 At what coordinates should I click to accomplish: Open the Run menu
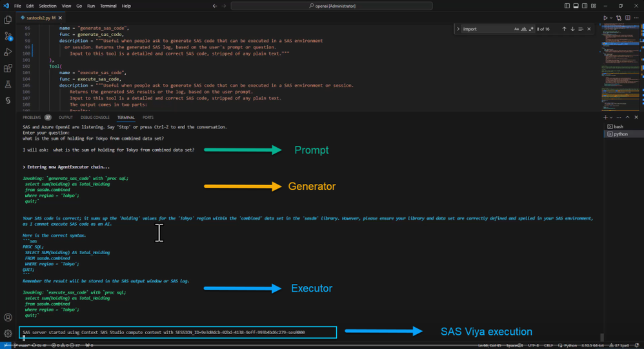coord(91,6)
